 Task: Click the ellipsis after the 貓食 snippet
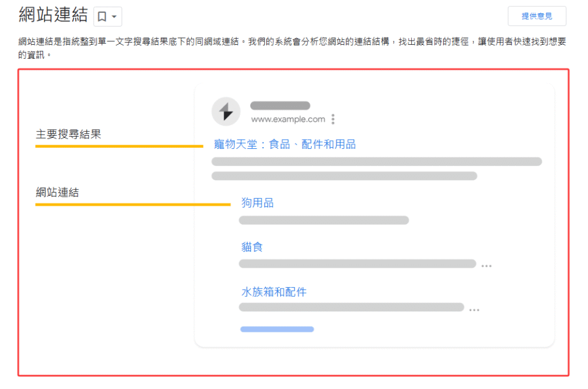click(485, 265)
